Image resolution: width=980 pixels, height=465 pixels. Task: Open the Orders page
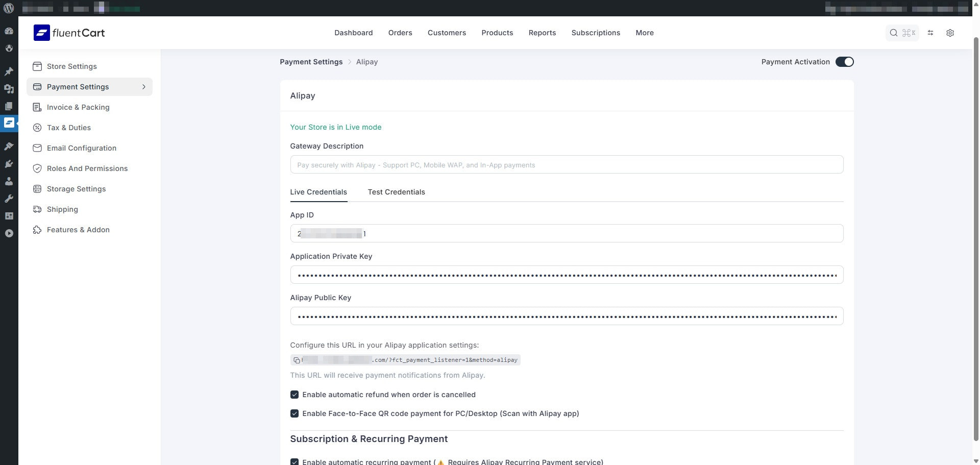click(x=400, y=32)
